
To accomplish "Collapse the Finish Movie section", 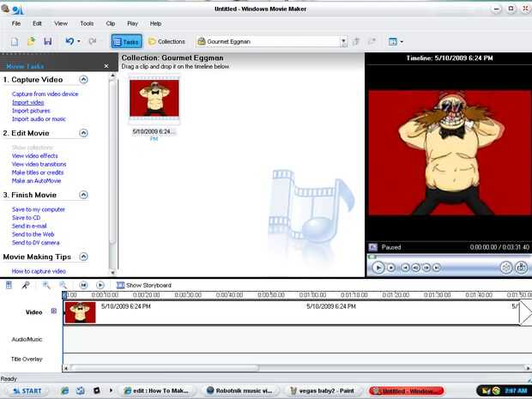I will (x=83, y=195).
